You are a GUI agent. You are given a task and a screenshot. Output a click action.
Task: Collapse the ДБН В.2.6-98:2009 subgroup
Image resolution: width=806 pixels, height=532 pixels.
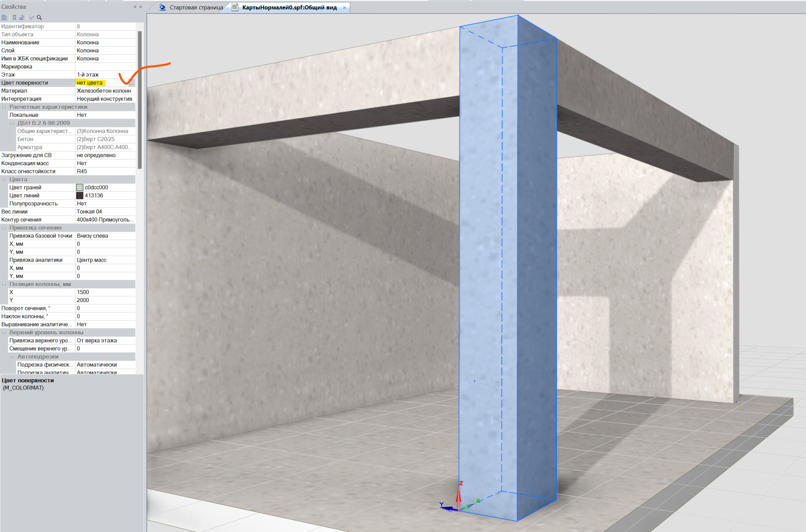[12, 123]
